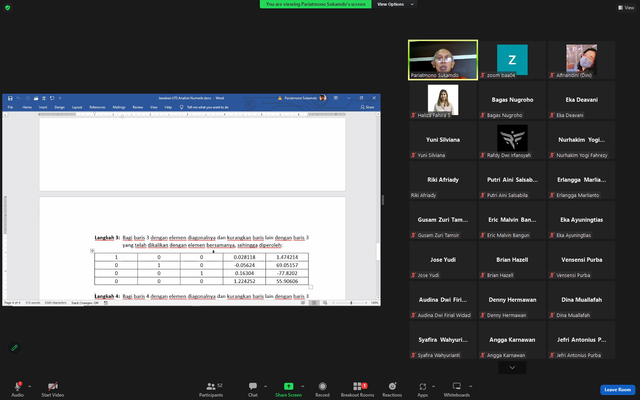Click the Share button in Word's ribbon
The image size is (640, 400).
pyautogui.click(x=367, y=107)
